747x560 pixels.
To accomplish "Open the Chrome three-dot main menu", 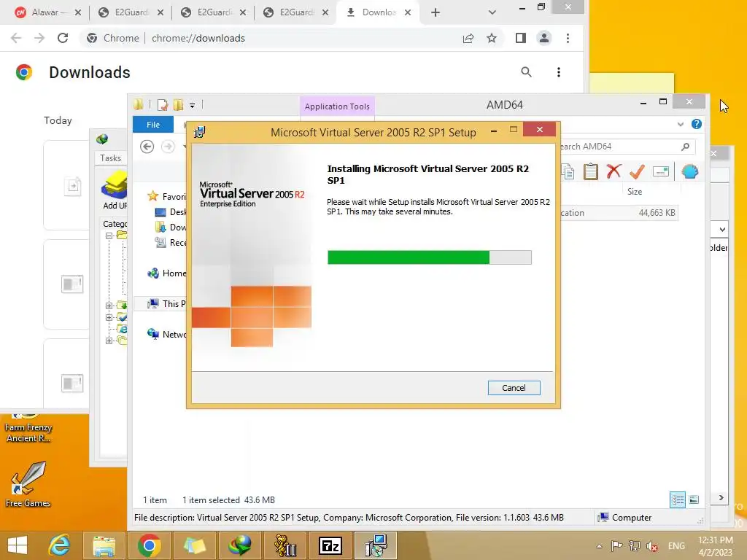I will point(568,38).
